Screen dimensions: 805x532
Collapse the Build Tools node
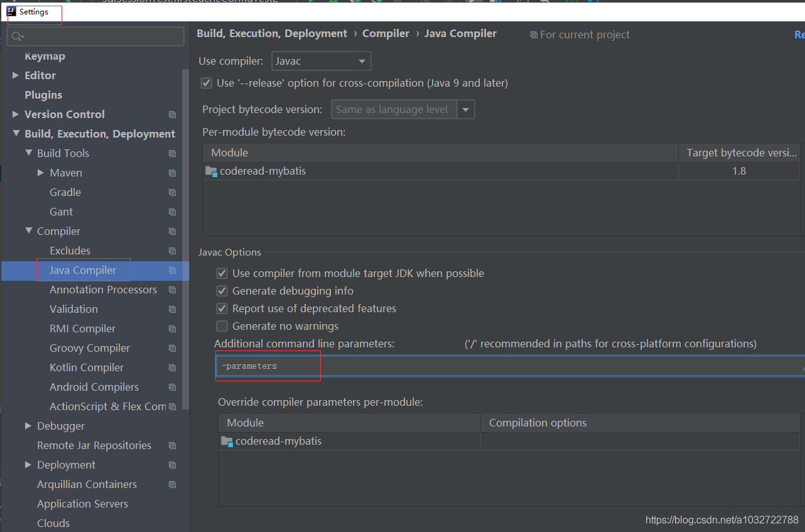[28, 153]
